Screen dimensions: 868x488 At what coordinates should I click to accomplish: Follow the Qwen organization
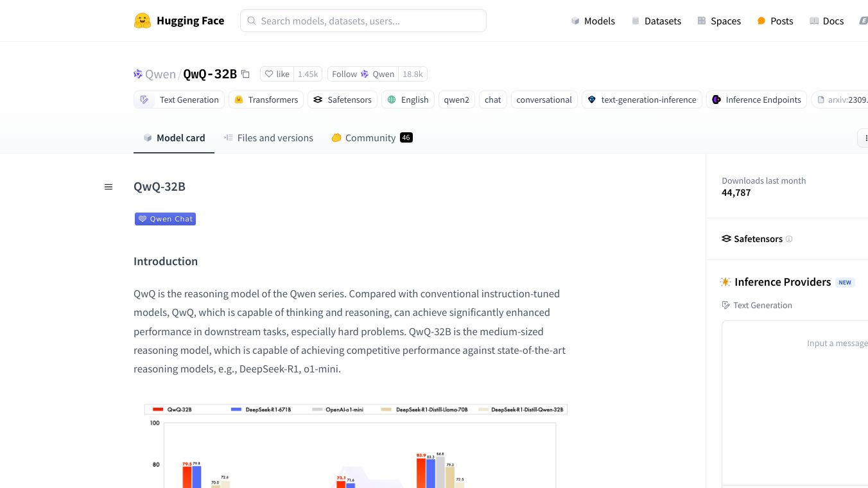[363, 74]
